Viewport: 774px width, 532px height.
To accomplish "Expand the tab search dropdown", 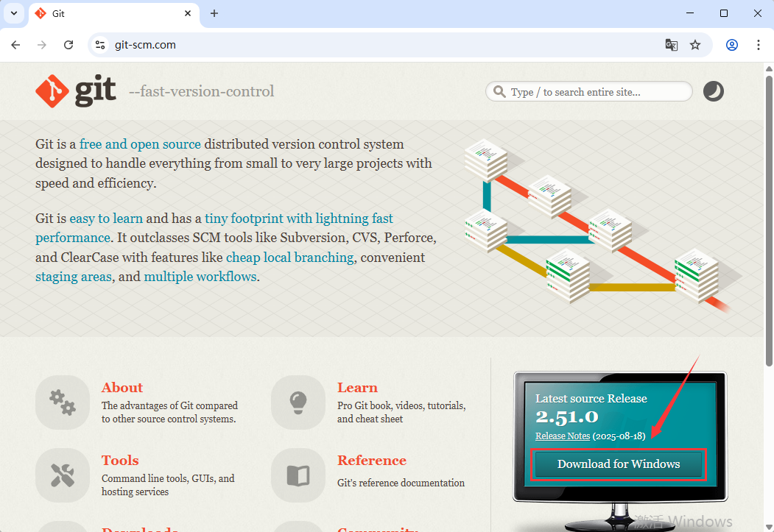I will coord(13,13).
